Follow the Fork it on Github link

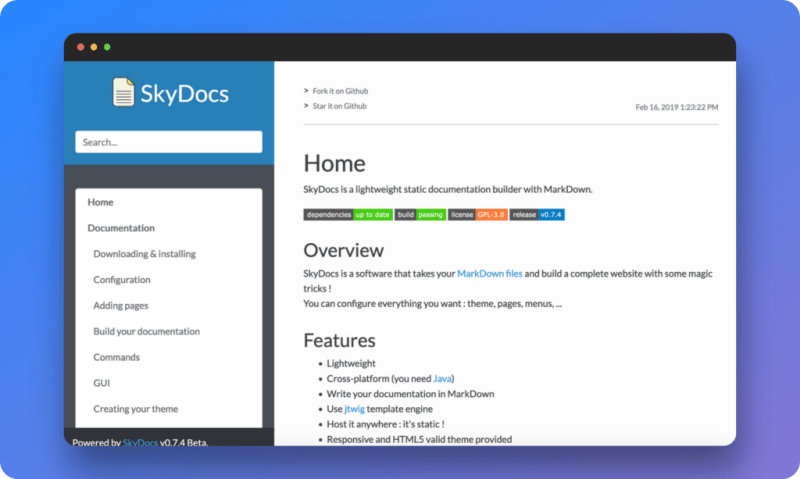(340, 91)
